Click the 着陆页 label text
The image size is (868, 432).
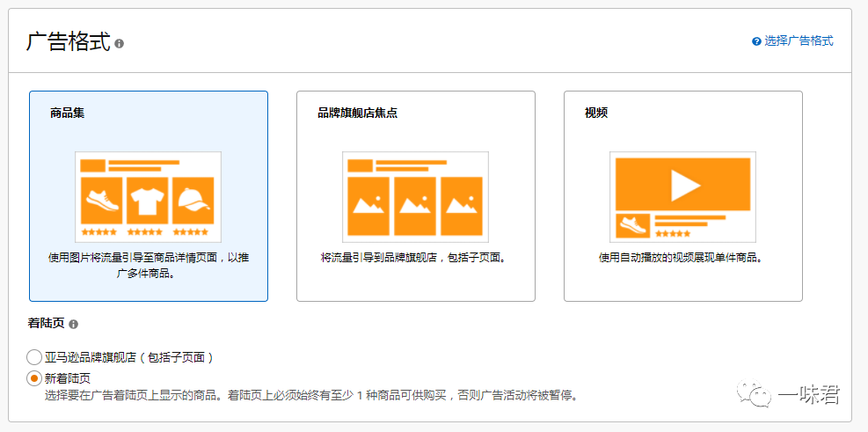click(x=46, y=324)
